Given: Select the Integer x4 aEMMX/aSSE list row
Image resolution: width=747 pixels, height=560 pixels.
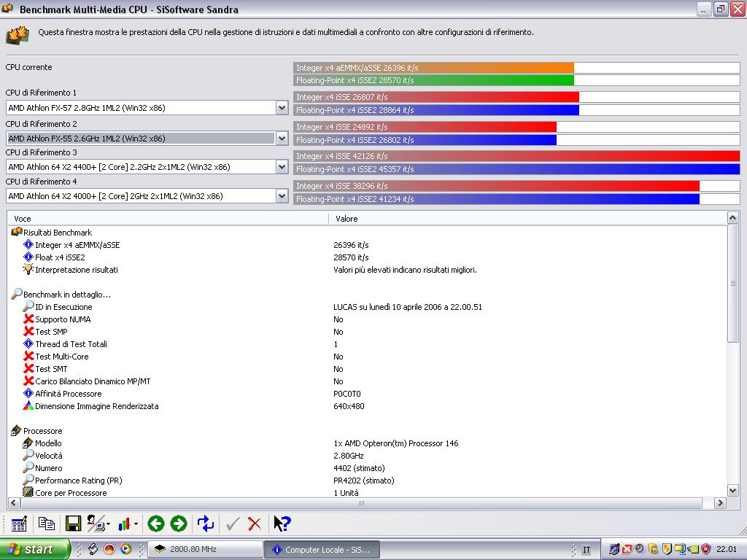Looking at the screenshot, I should [x=367, y=245].
